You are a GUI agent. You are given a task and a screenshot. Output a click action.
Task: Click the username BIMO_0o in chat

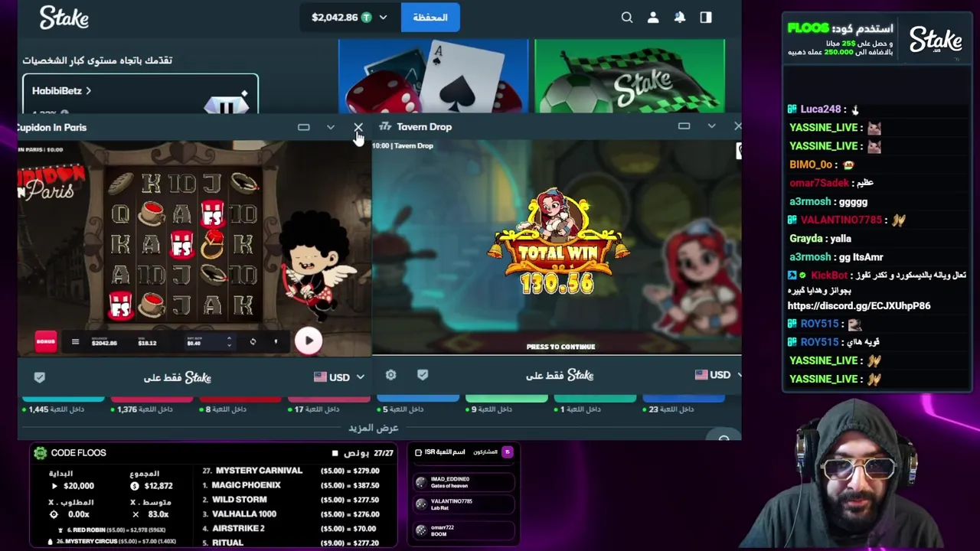(x=811, y=165)
